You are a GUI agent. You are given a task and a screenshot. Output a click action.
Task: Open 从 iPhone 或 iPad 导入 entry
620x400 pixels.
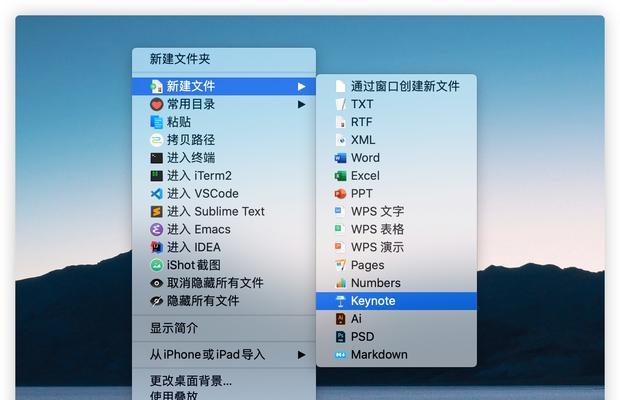224,355
